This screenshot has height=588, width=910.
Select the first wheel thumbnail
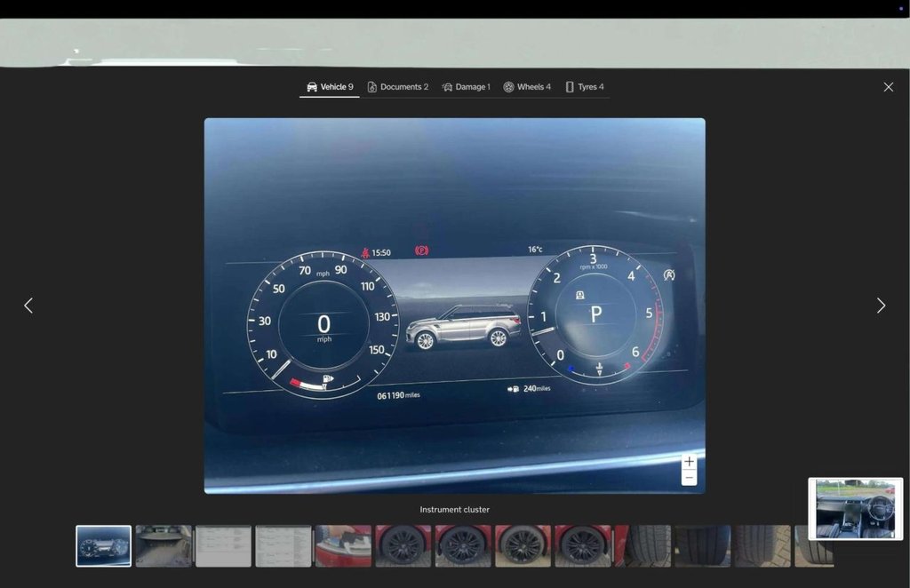point(403,546)
